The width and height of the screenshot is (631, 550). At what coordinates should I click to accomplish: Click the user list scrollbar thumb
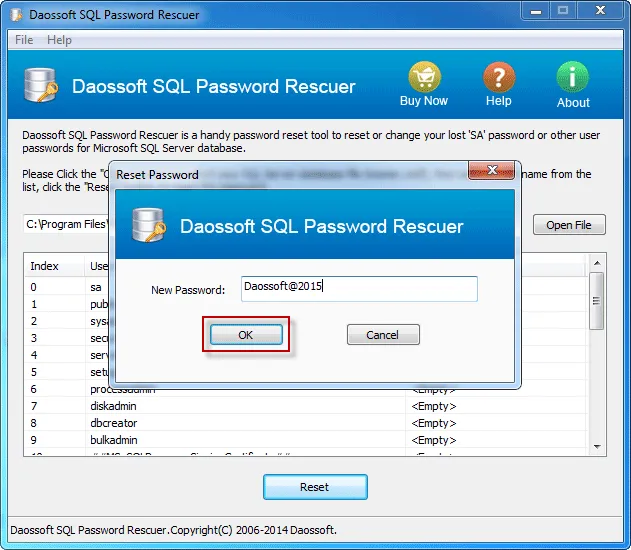(x=597, y=301)
